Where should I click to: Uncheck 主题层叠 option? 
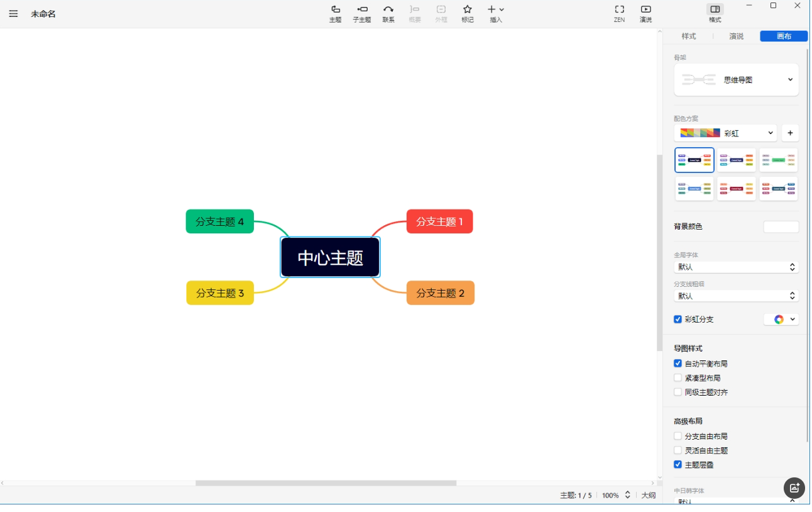pyautogui.click(x=678, y=465)
